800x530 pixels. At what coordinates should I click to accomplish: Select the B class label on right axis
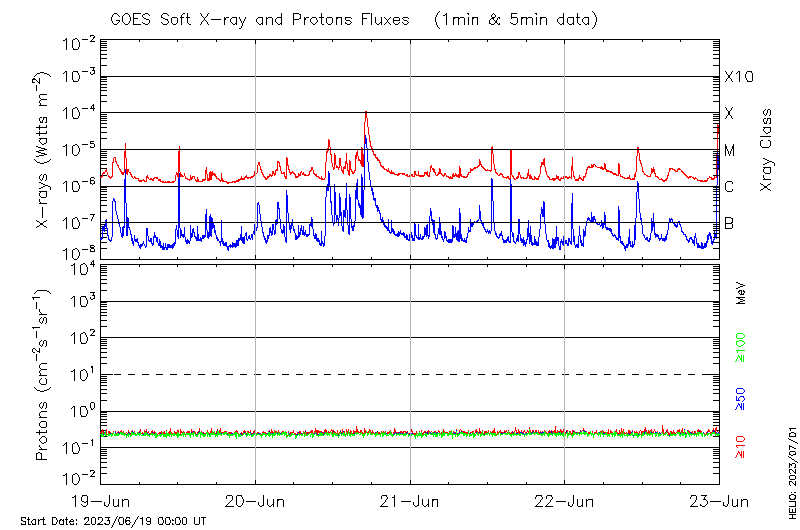pos(729,223)
